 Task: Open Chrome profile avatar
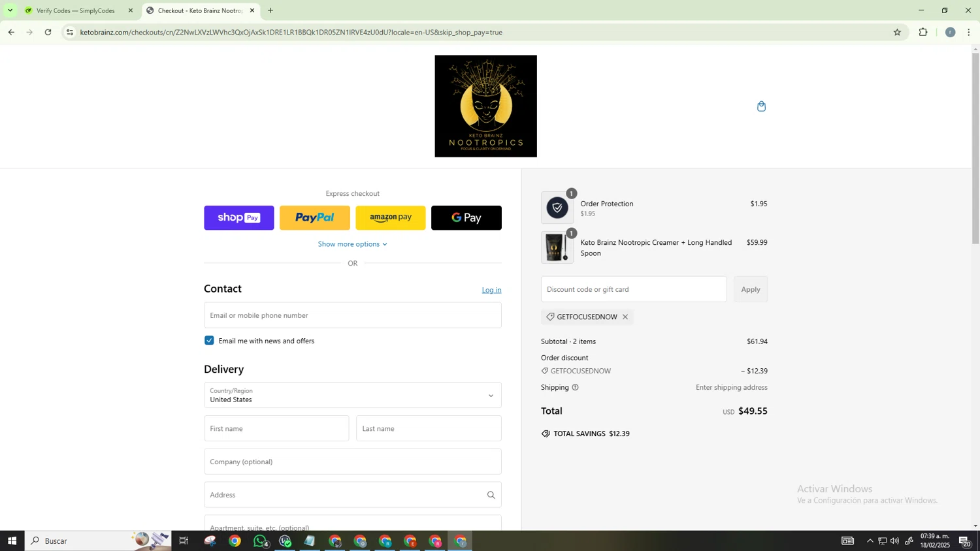[x=950, y=32]
